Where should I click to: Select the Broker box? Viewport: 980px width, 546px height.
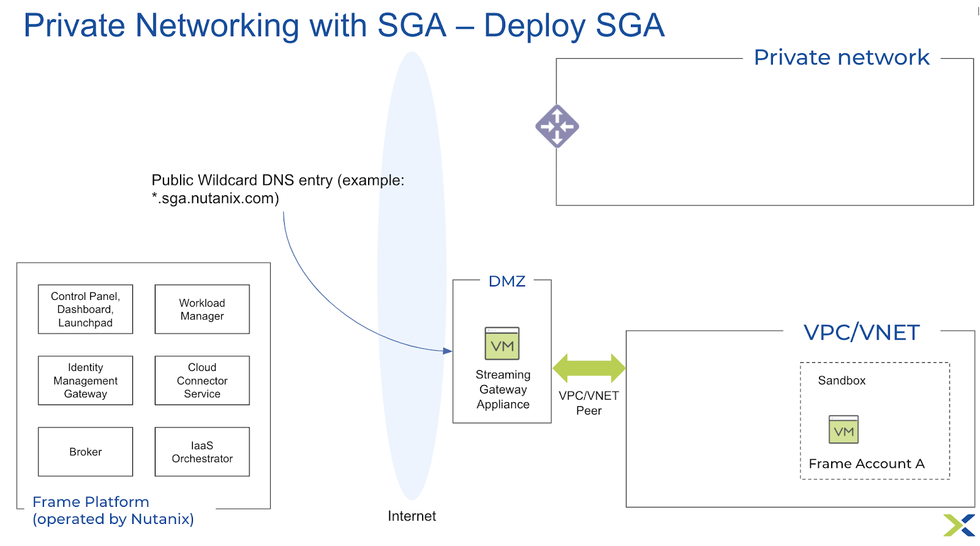[x=85, y=452]
